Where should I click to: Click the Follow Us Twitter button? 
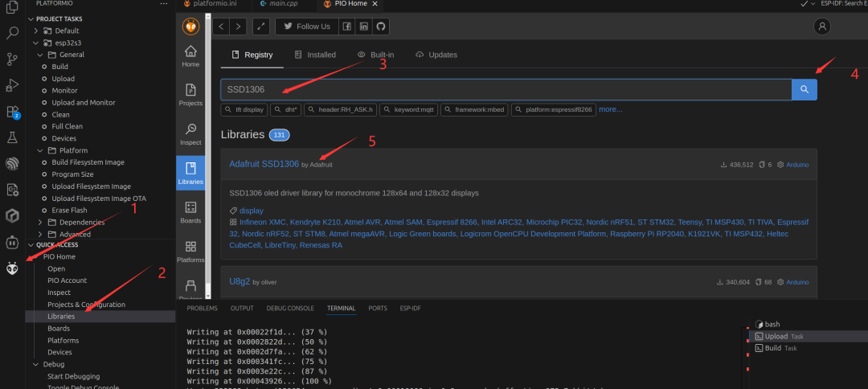pyautogui.click(x=306, y=26)
